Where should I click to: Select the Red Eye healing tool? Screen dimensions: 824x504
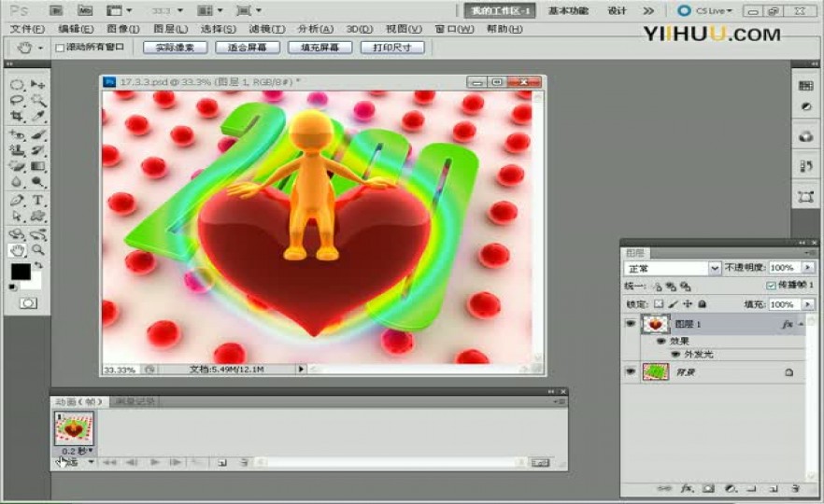[x=17, y=135]
